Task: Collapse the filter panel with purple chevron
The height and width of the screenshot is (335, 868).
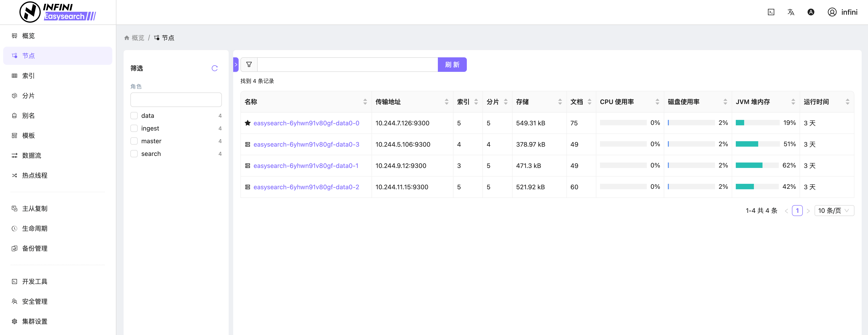Action: tap(236, 64)
